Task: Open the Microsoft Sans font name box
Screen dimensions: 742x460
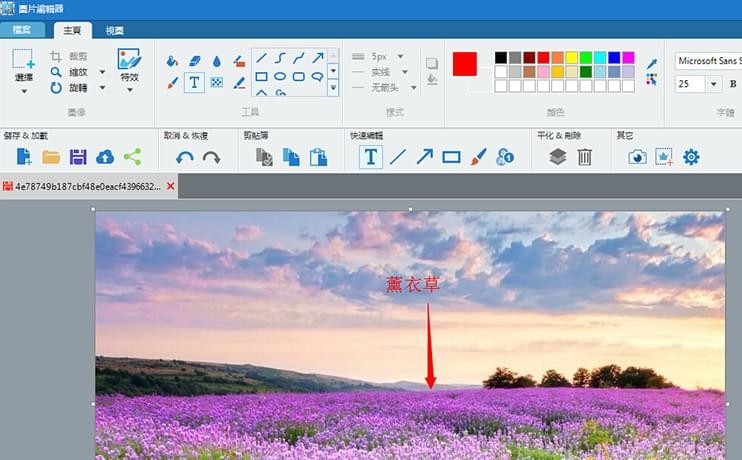Action: (x=708, y=61)
